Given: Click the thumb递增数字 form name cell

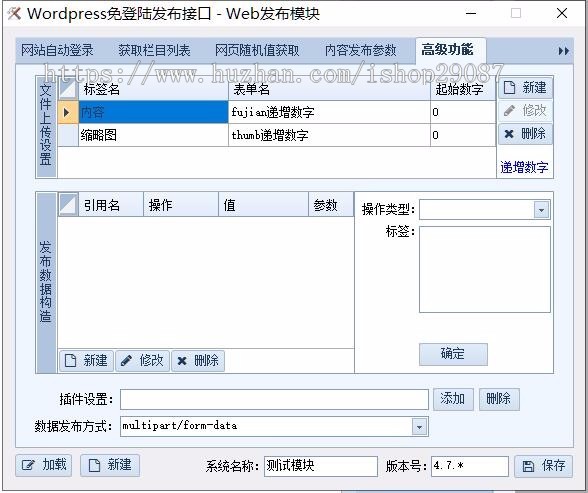Looking at the screenshot, I should [x=329, y=135].
